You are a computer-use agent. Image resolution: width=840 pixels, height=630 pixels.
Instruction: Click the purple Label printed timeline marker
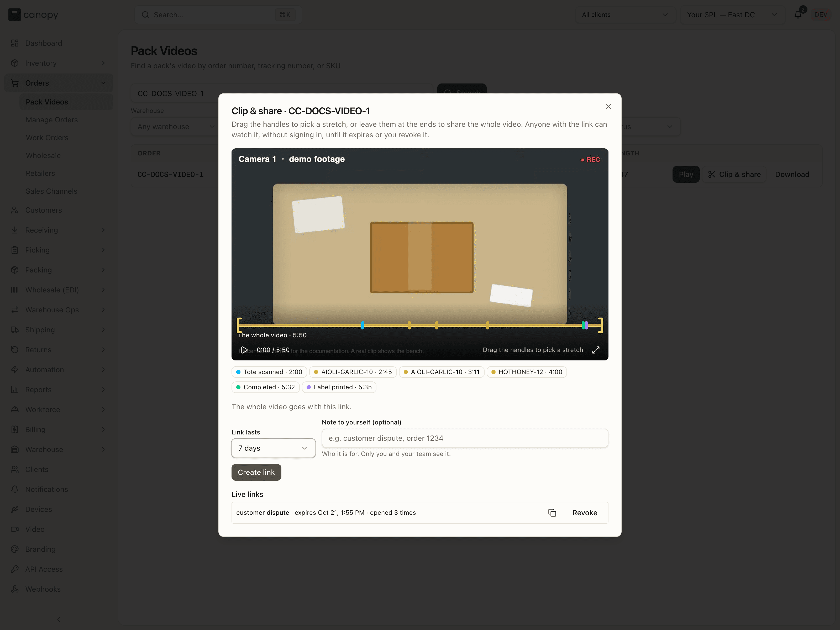tap(587, 325)
